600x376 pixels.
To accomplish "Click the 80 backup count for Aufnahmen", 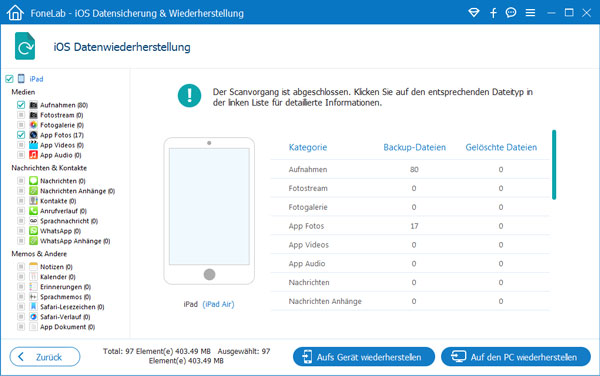I will pyautogui.click(x=414, y=169).
